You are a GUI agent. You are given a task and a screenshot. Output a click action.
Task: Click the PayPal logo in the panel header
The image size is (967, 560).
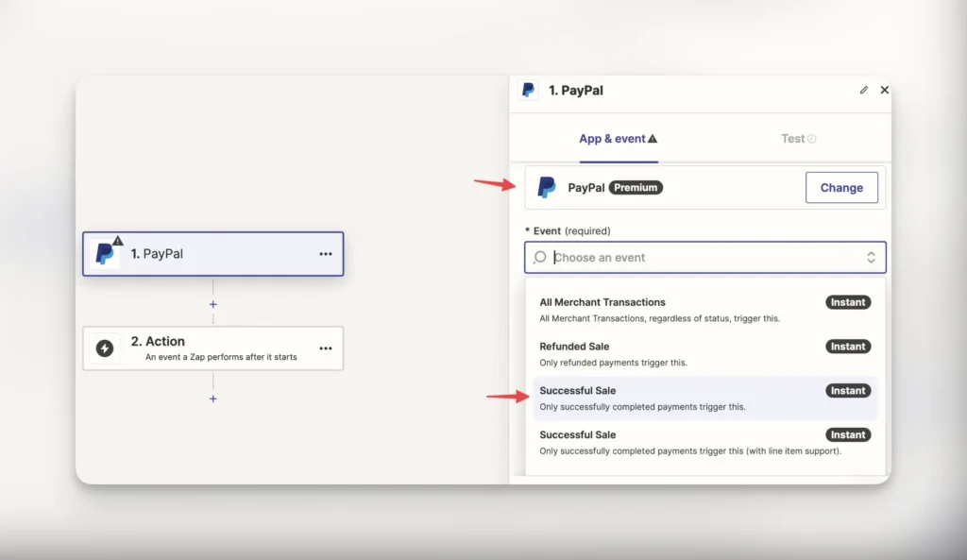tap(528, 90)
